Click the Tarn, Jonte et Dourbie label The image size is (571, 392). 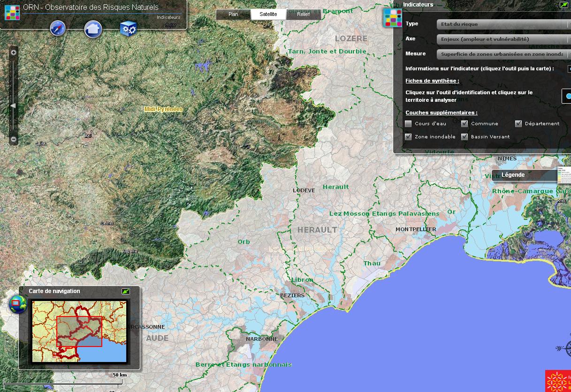327,52
